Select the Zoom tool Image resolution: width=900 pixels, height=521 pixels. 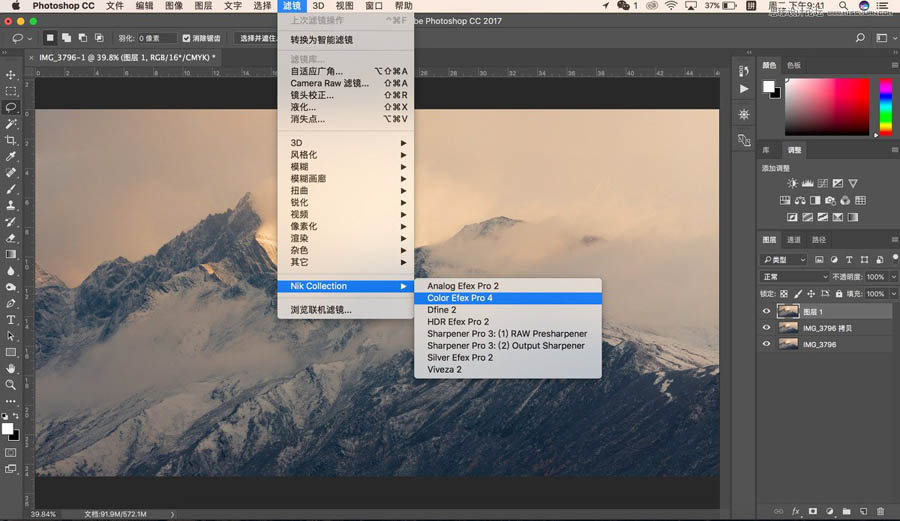coord(11,385)
